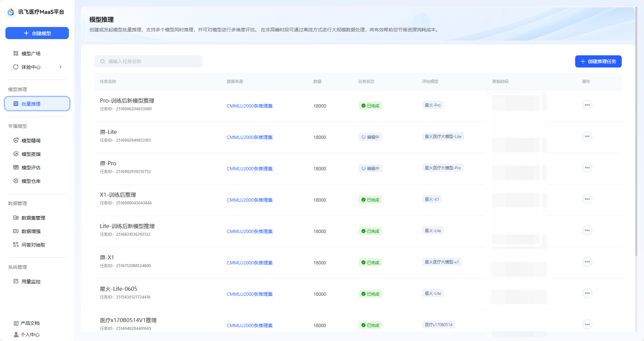Click the 星火医疗大模型-Pro model tag
Viewport: 644px width, 341px height.
pos(443,168)
